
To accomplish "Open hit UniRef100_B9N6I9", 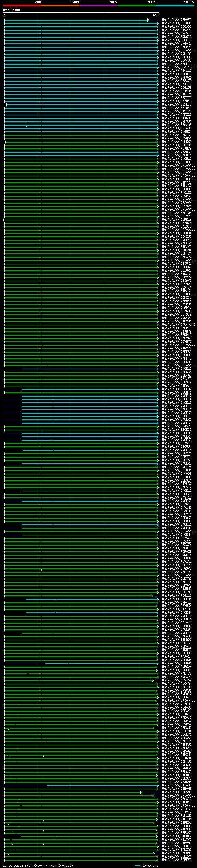I will coord(177,37).
